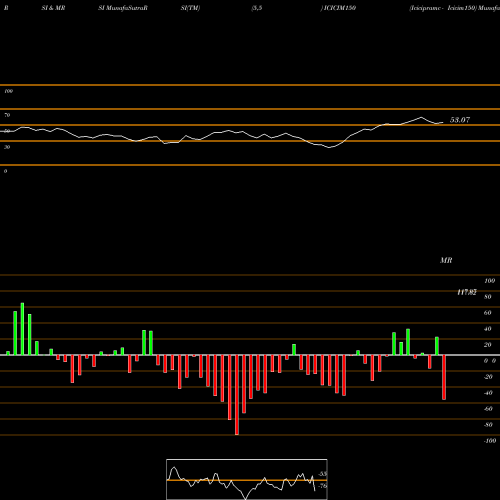Click the MR panel title label
Screen dimensions: 500x500
click(446, 260)
